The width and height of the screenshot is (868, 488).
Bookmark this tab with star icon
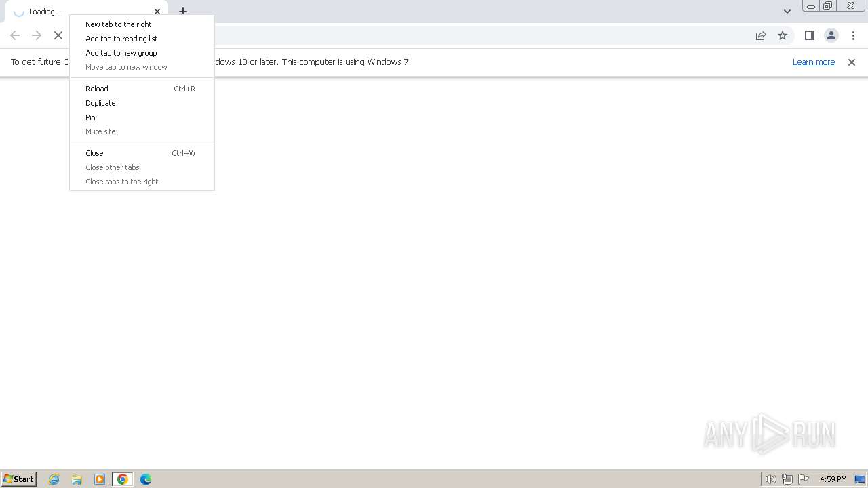[x=783, y=35]
